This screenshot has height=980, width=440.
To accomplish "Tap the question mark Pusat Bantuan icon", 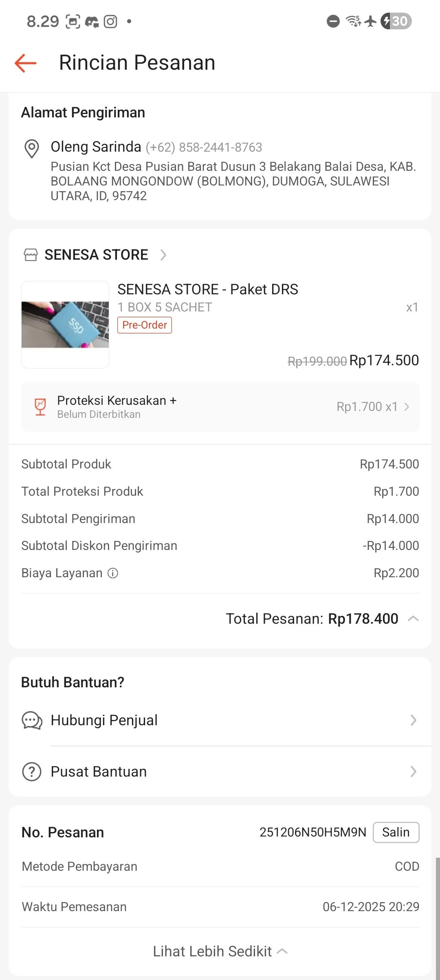I will click(x=32, y=772).
